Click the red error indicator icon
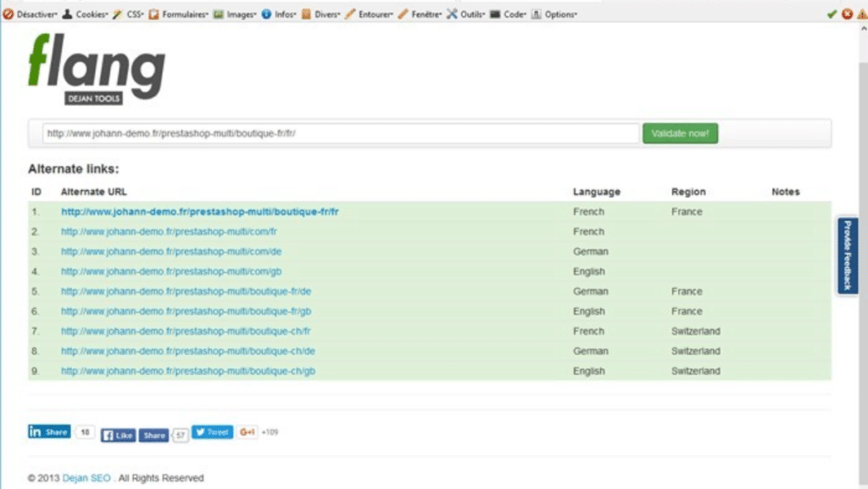Screen dimensions: 868x489 pos(847,14)
